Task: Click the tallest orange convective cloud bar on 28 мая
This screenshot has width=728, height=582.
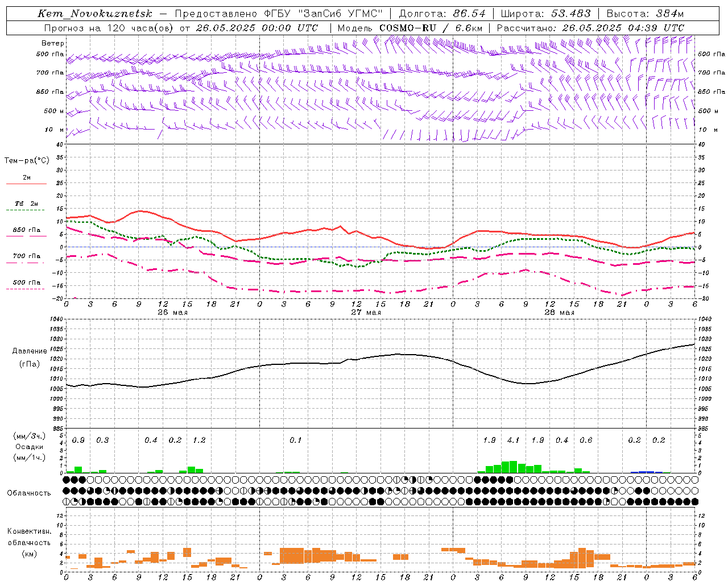Action: [x=582, y=558]
